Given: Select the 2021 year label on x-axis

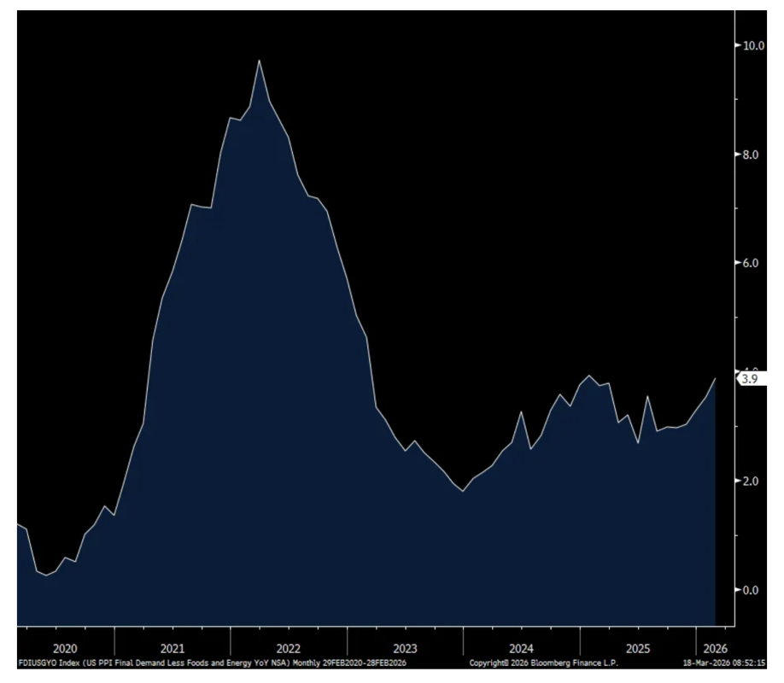Looking at the screenshot, I should (173, 648).
